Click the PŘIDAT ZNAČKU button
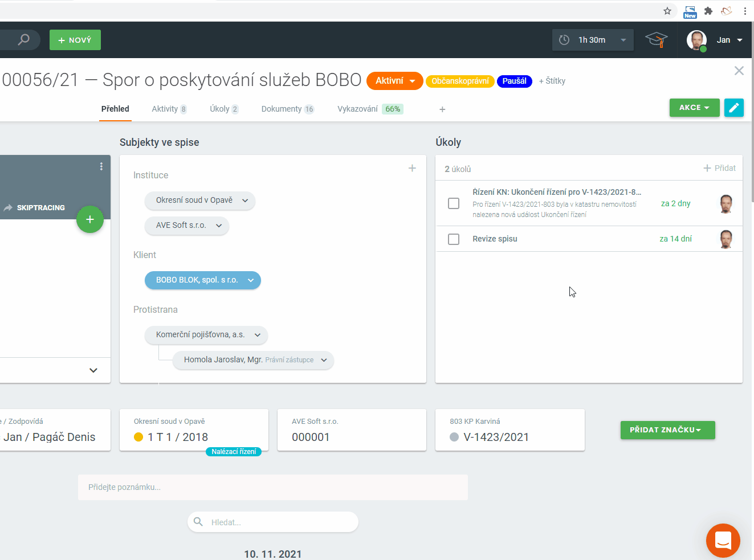754x560 pixels. [x=667, y=430]
